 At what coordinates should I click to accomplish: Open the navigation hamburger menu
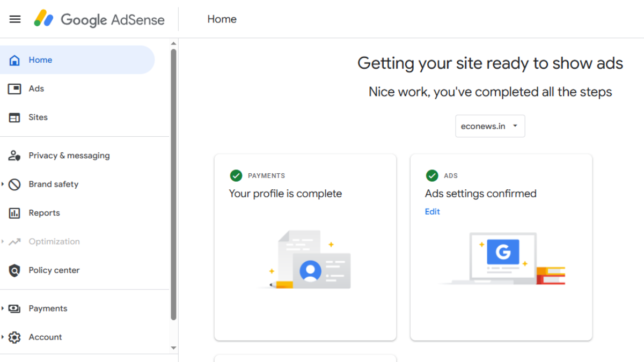click(x=14, y=19)
